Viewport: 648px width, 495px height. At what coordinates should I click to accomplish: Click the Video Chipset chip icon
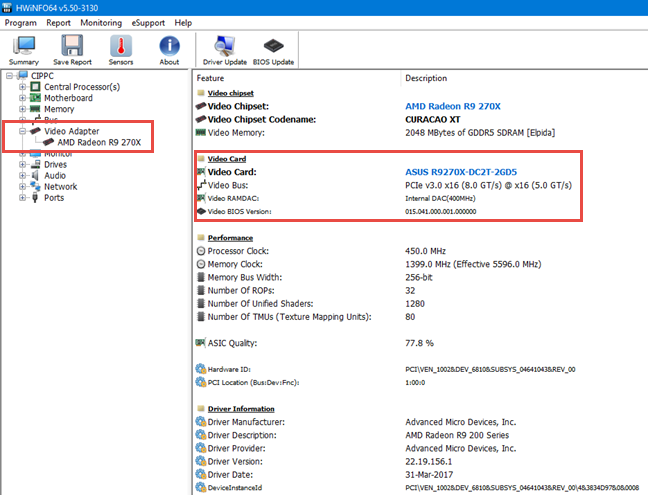201,106
